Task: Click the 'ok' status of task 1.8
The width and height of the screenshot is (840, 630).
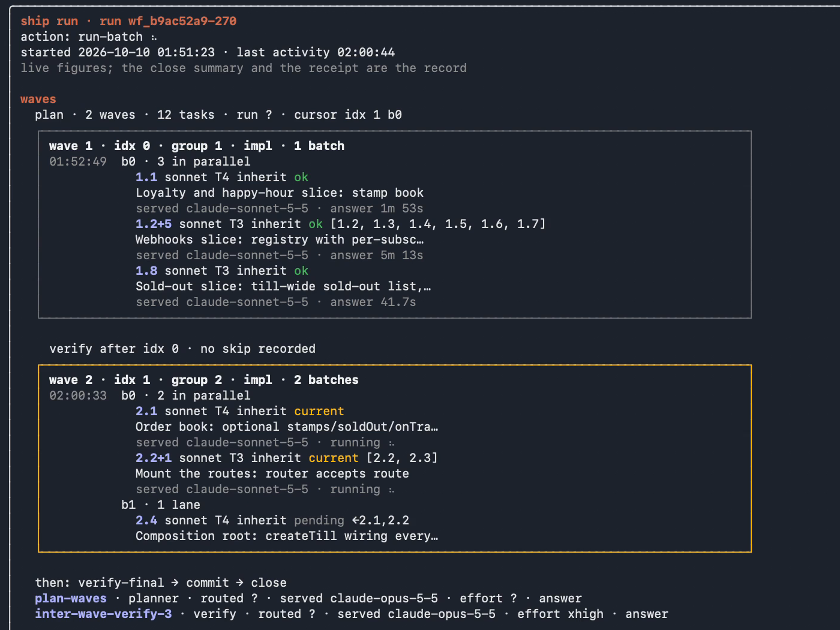Action: [x=301, y=271]
